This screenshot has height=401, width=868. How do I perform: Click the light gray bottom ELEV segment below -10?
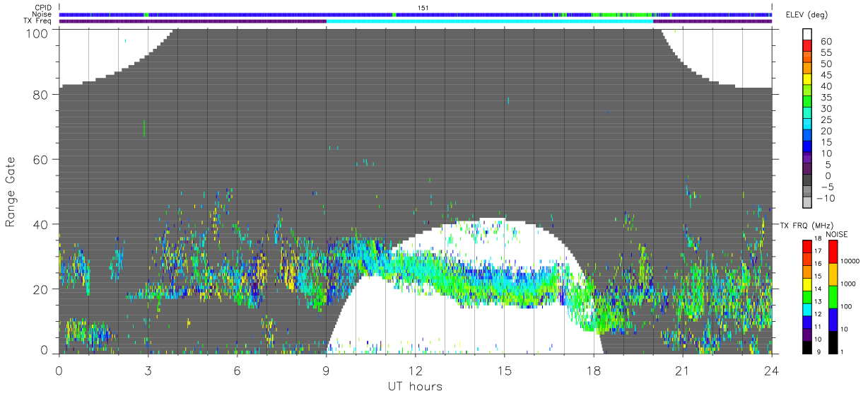[807, 204]
